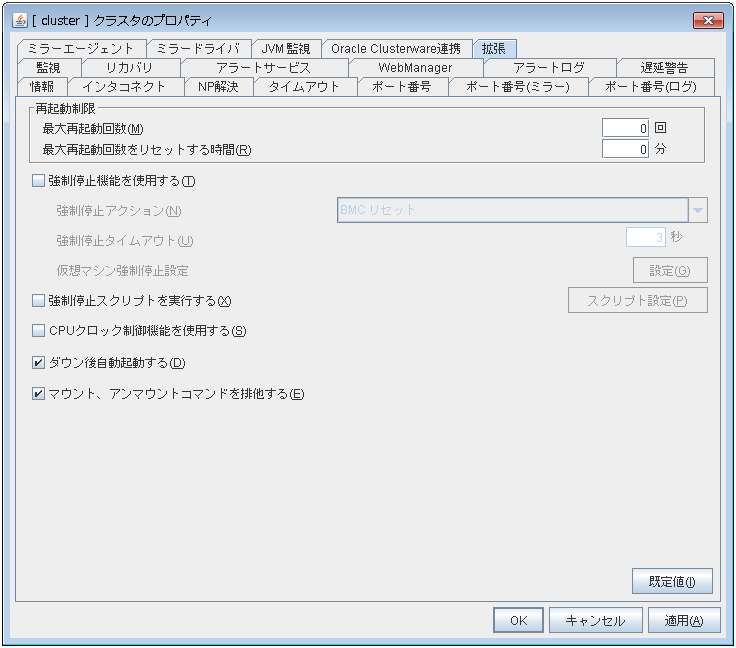The image size is (736, 648).
Task: Open the NP解決 tab
Action: (218, 86)
